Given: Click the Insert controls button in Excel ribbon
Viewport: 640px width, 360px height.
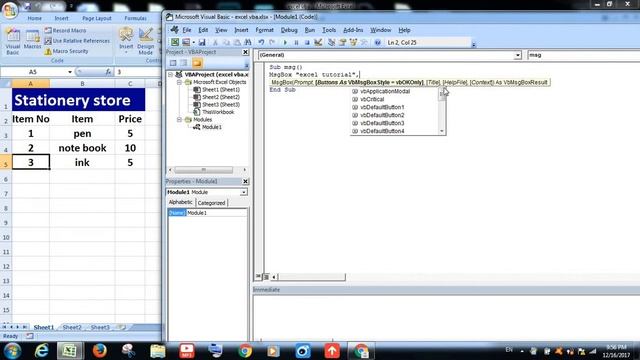Looking at the screenshot, I should 126,41.
